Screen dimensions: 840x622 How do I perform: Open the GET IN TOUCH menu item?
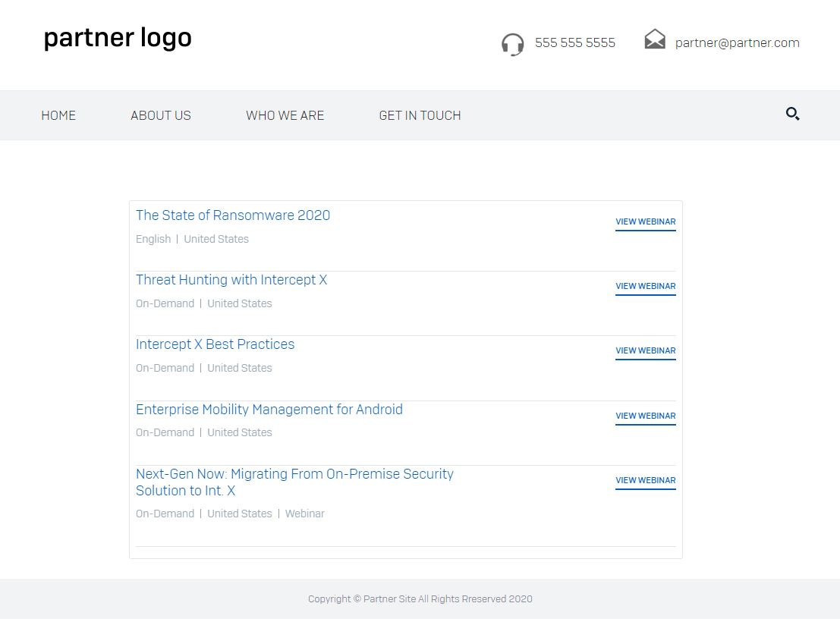pos(420,115)
